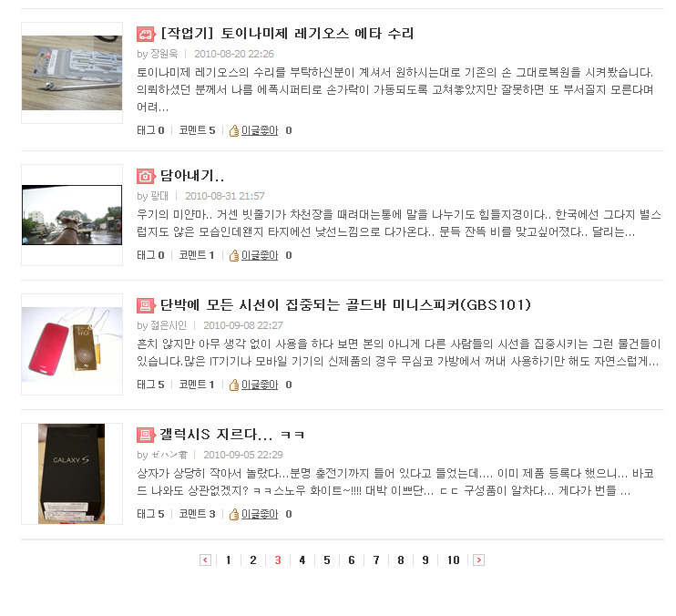View comments (코멘트 5) on 토이나미제 post
The width and height of the screenshot is (676, 616).
click(197, 130)
